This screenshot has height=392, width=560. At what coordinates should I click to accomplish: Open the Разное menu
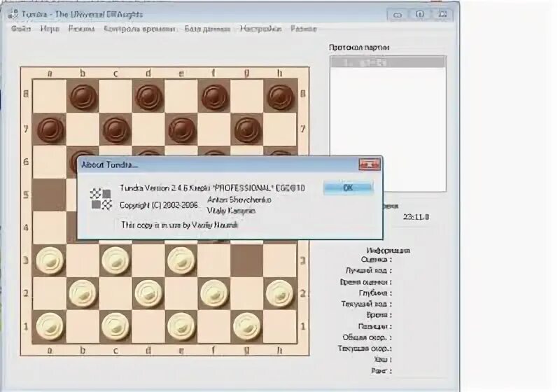[304, 29]
